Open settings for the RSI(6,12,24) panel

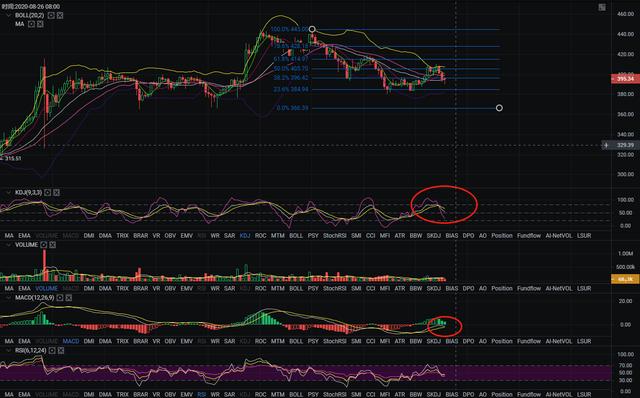[52, 350]
